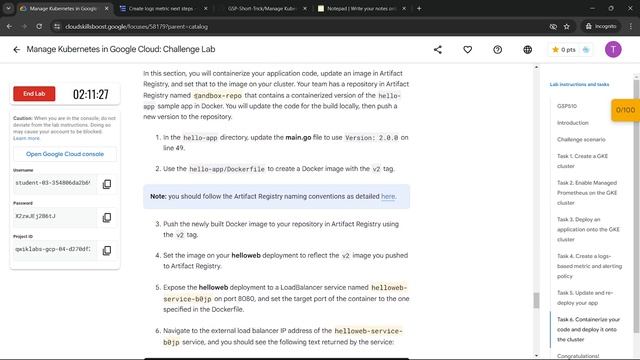The width and height of the screenshot is (640, 360).
Task: Click the browser forward arrow
Action: pyautogui.click(x=24, y=27)
